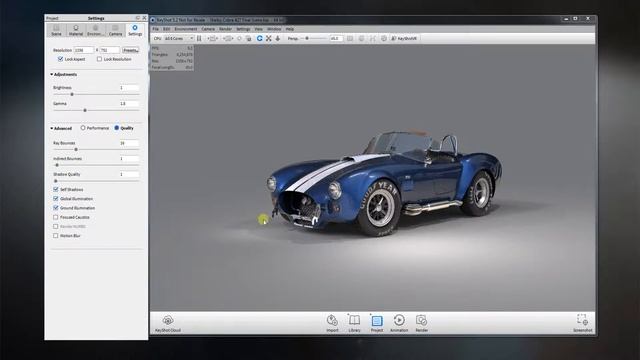Screen dimensions: 640x360
Task: Open the Help menu
Action: (289, 29)
